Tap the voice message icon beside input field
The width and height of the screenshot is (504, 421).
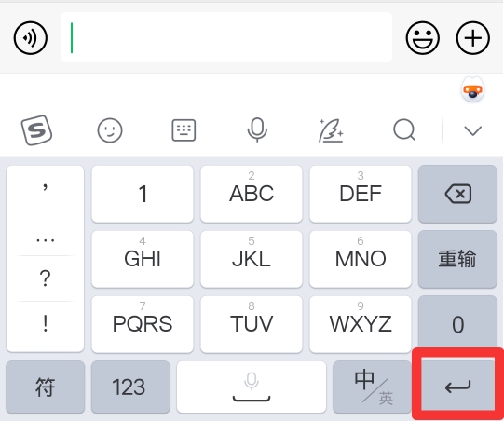pyautogui.click(x=31, y=38)
